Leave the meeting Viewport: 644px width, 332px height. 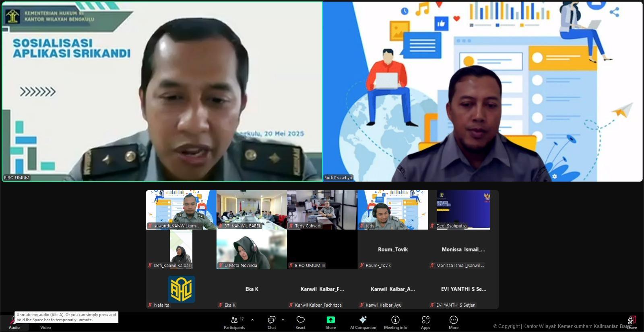click(632, 322)
